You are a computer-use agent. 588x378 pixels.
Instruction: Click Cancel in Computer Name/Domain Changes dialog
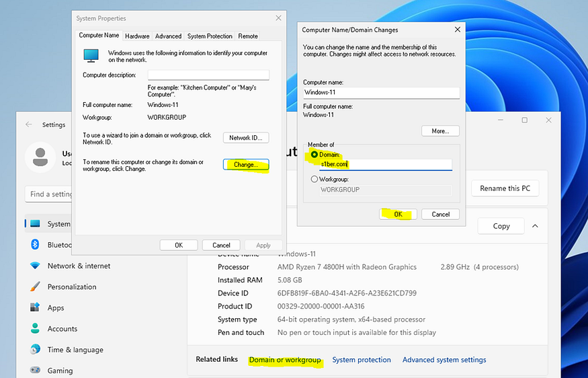[440, 215]
